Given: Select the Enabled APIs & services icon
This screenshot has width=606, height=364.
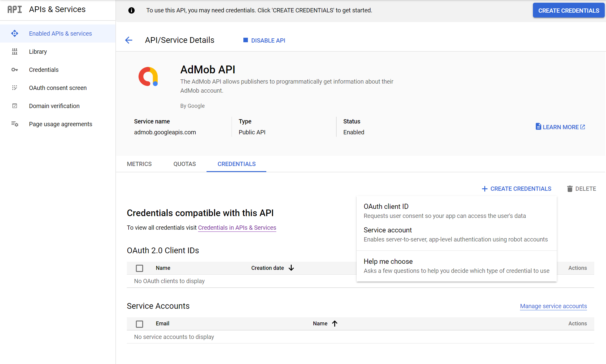Looking at the screenshot, I should coord(14,33).
